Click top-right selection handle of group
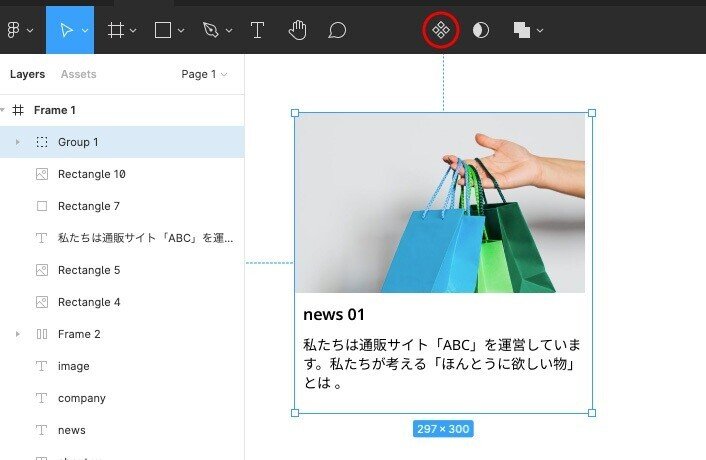The height and width of the screenshot is (460, 706). pyautogui.click(x=592, y=113)
